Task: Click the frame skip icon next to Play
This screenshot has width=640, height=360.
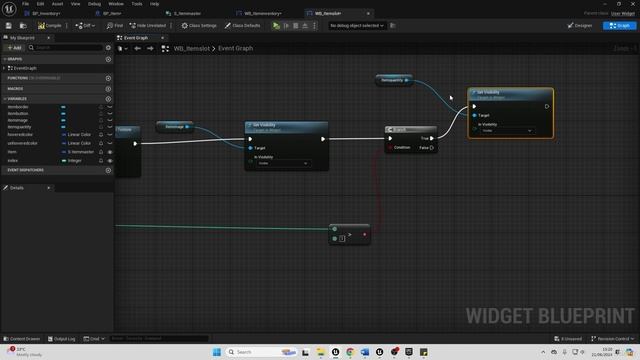Action: (x=286, y=26)
